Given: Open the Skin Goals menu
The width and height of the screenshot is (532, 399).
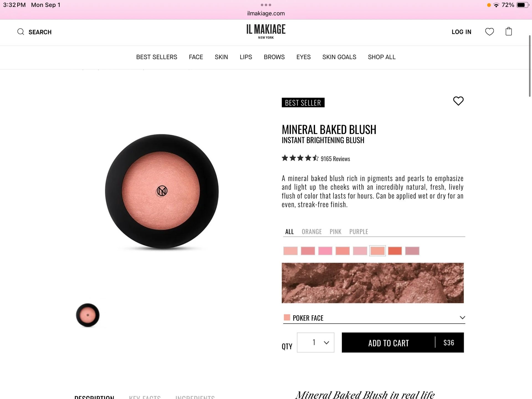Looking at the screenshot, I should click(x=339, y=57).
